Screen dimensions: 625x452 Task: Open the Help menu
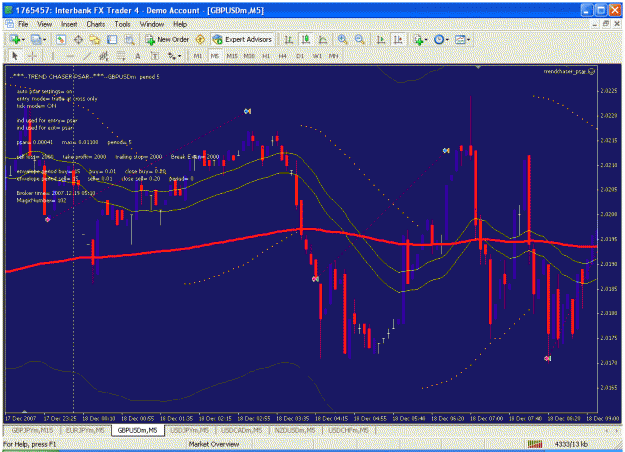(180, 24)
